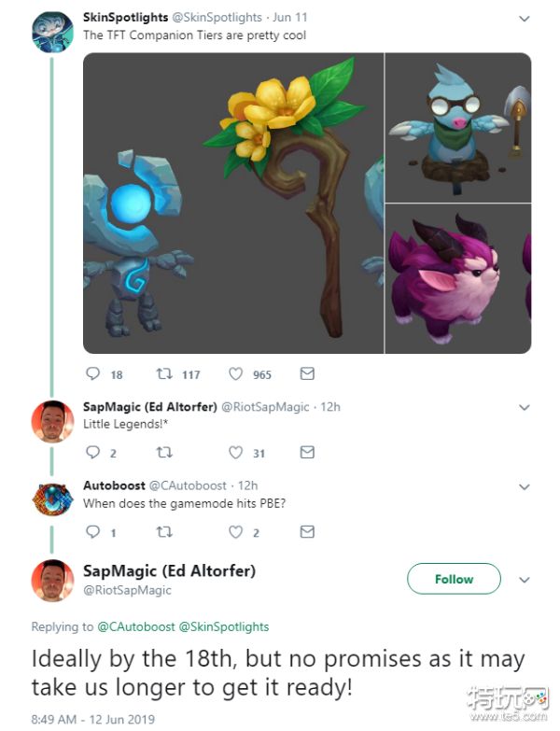Image resolution: width=560 pixels, height=731 pixels.
Task: Send SkinSpotlights tweet via direct message
Action: 307,373
